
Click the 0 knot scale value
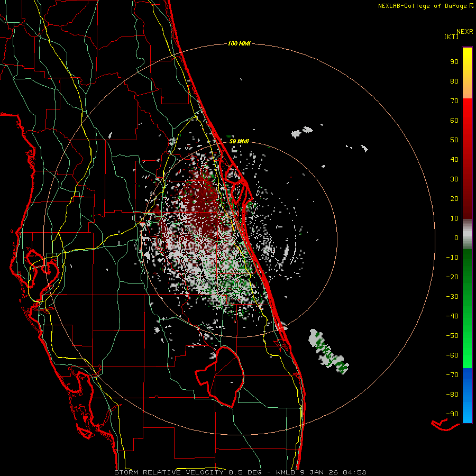click(x=456, y=237)
